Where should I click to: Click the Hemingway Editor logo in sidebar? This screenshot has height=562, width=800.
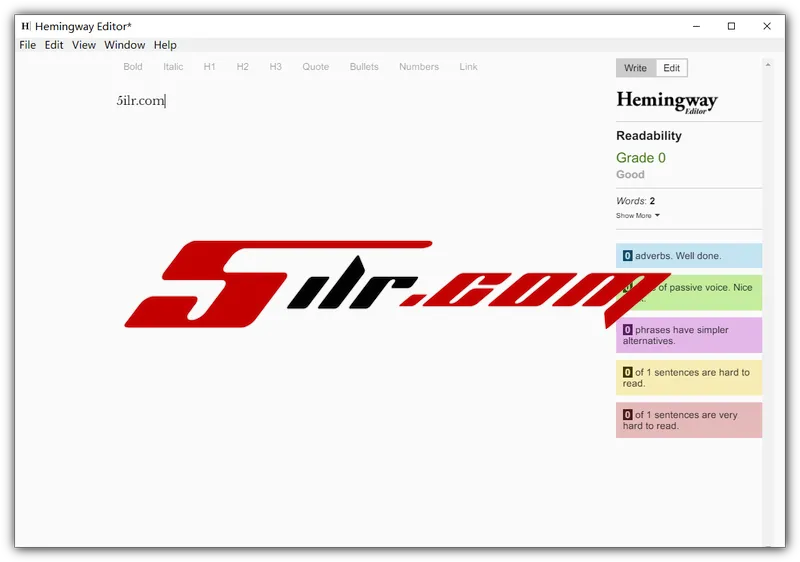point(667,101)
